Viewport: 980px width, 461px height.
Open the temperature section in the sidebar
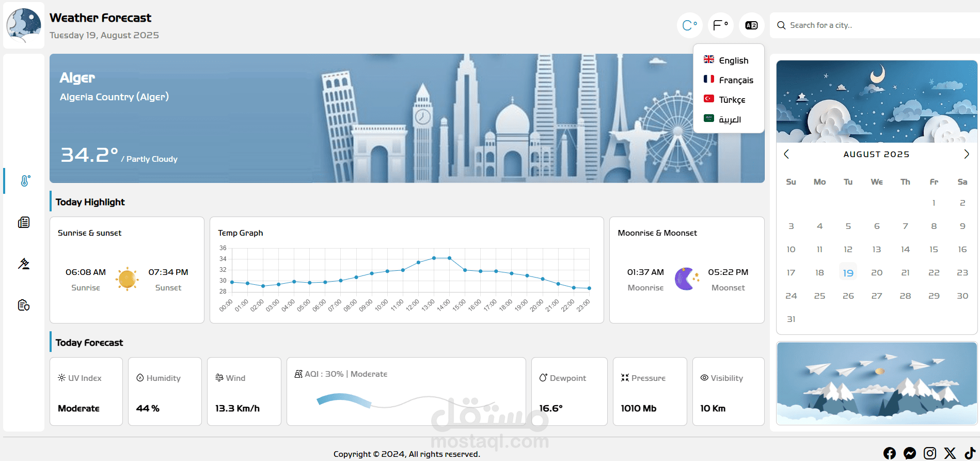[24, 181]
